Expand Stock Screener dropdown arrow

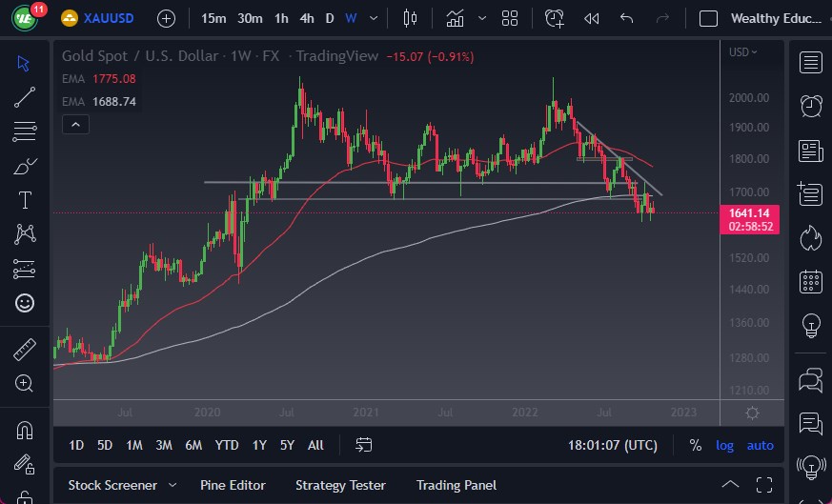pos(172,485)
